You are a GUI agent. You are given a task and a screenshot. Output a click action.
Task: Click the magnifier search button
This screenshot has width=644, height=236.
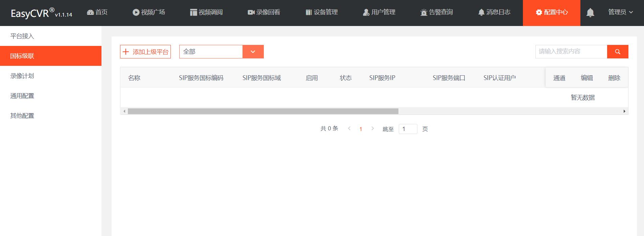coord(617,52)
